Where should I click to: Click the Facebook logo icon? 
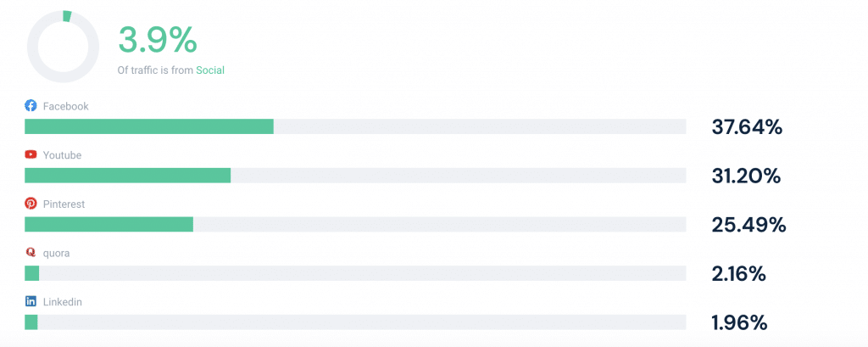click(x=31, y=106)
